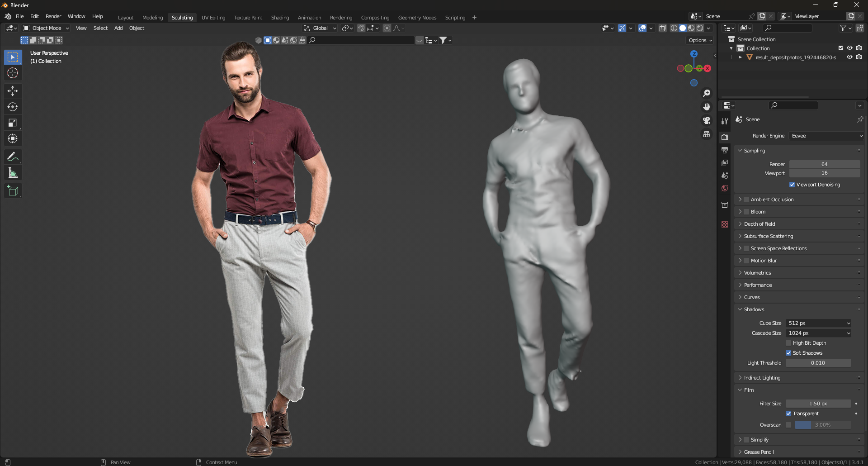Switch viewport to Rendered shading mode
This screenshot has height=466, width=868.
[700, 28]
